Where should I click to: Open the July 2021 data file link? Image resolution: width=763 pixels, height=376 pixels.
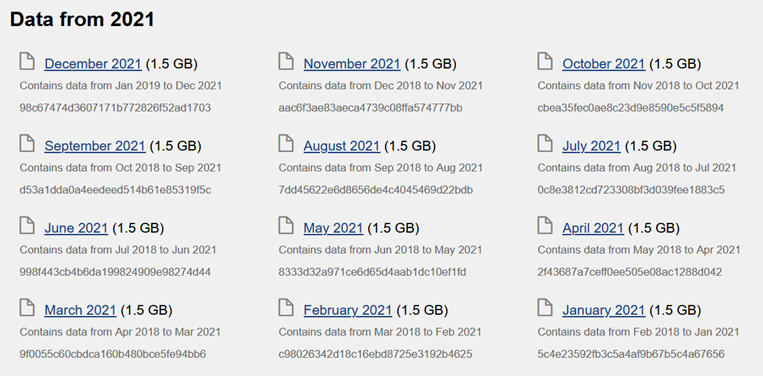point(591,146)
